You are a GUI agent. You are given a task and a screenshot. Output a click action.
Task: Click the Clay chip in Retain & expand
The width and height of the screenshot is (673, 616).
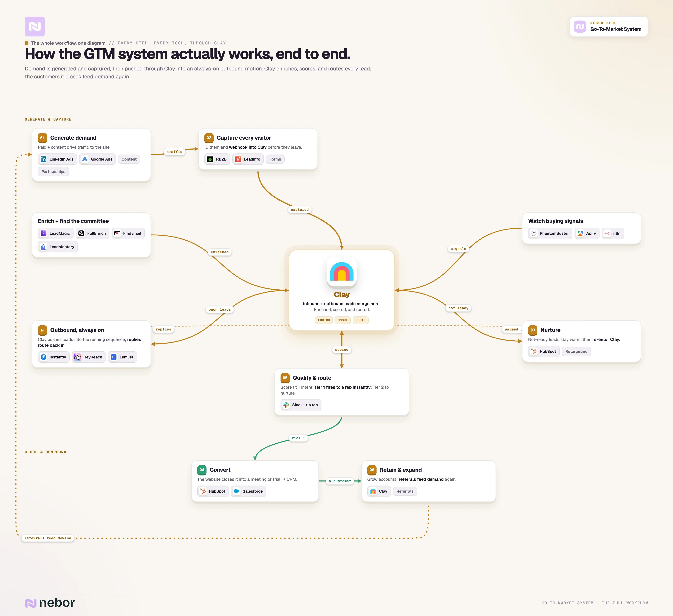pyautogui.click(x=379, y=491)
